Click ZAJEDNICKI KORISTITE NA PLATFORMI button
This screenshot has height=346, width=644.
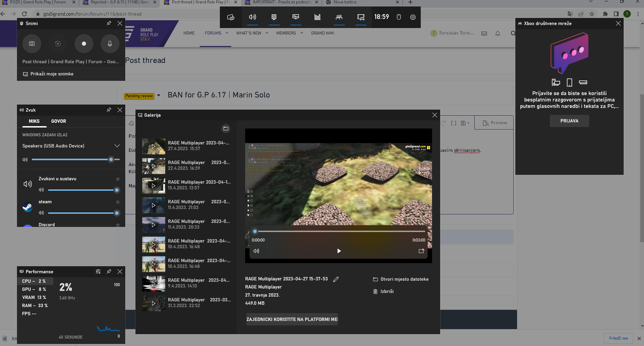[292, 319]
